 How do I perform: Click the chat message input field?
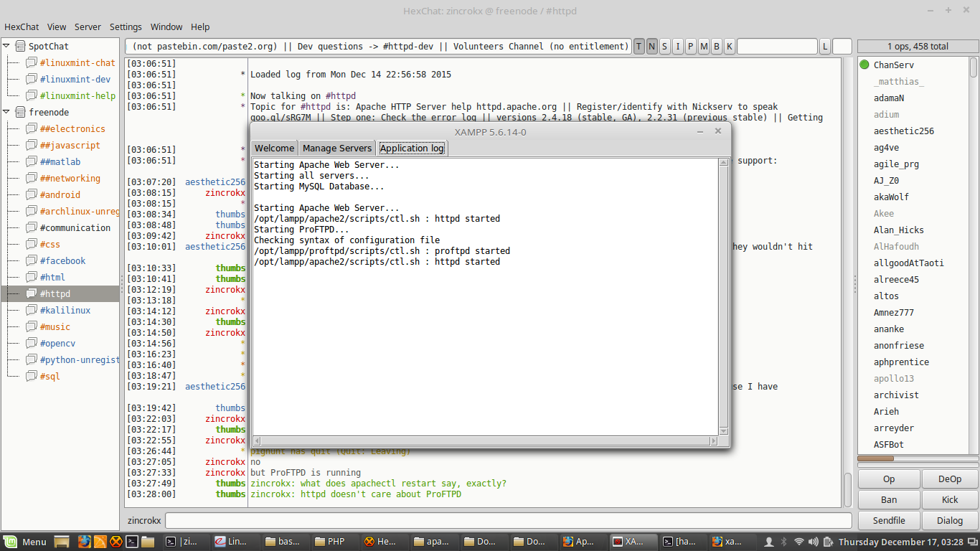point(509,520)
